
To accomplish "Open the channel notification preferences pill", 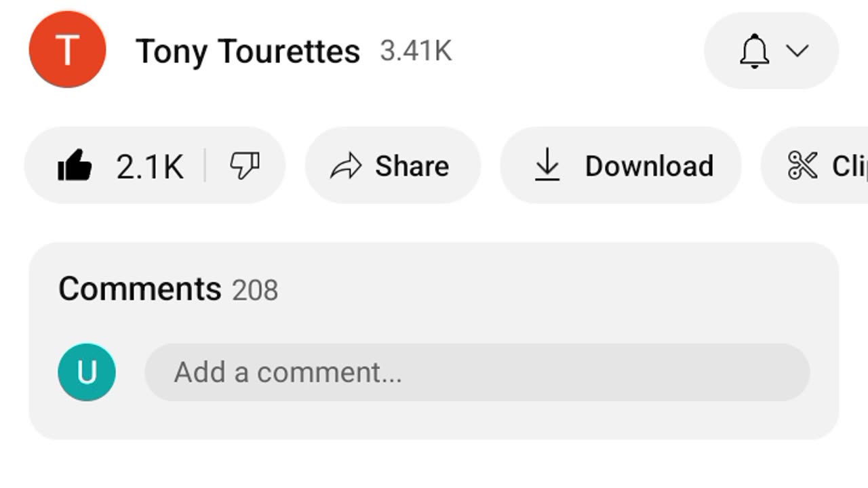I will pos(772,51).
